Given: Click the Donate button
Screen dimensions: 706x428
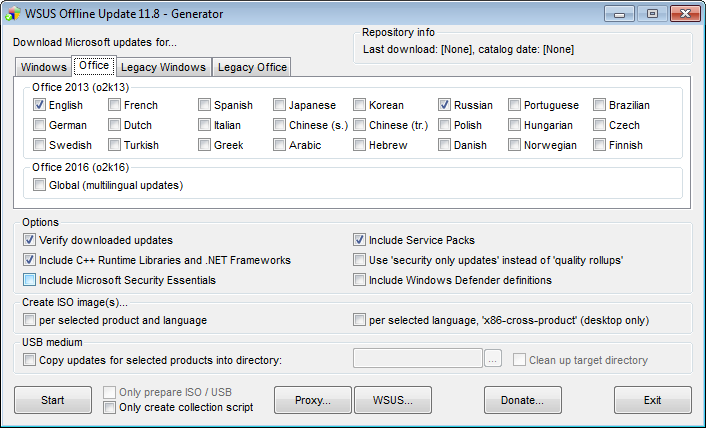Looking at the screenshot, I should click(522, 400).
